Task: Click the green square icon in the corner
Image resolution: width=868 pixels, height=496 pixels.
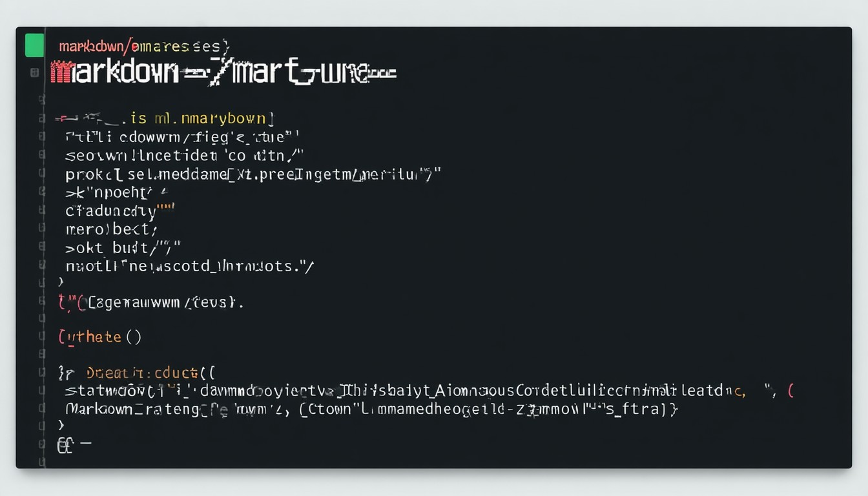Action: click(x=34, y=45)
